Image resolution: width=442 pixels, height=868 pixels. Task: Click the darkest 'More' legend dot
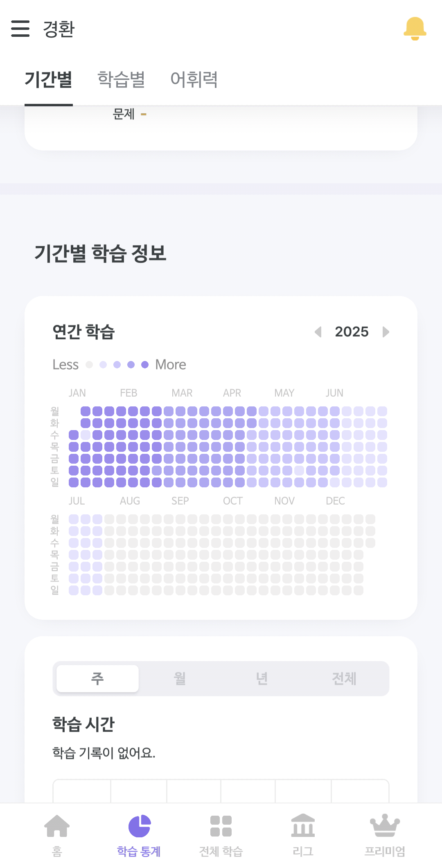145,365
